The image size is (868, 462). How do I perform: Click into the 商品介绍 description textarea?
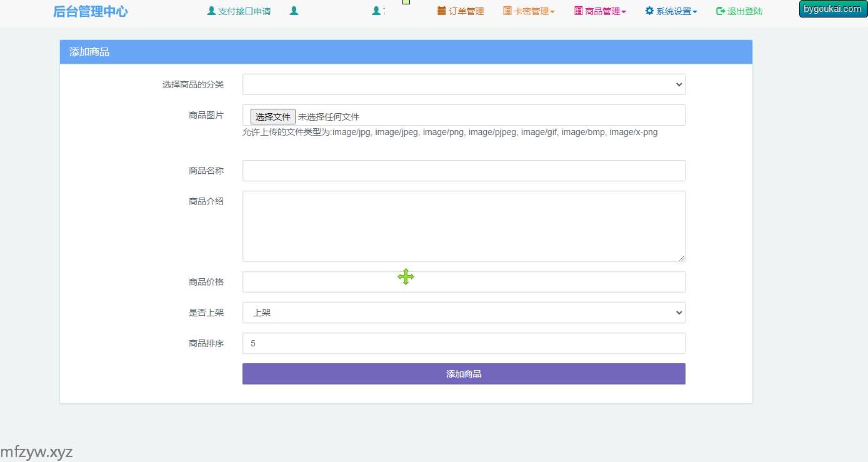point(463,226)
